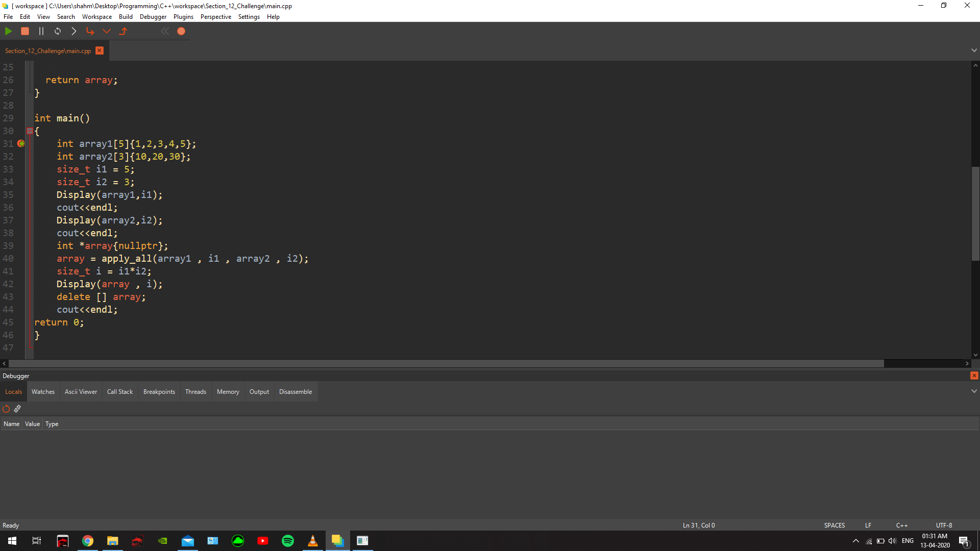Refresh the Locals view with the circular arrow

coord(6,409)
